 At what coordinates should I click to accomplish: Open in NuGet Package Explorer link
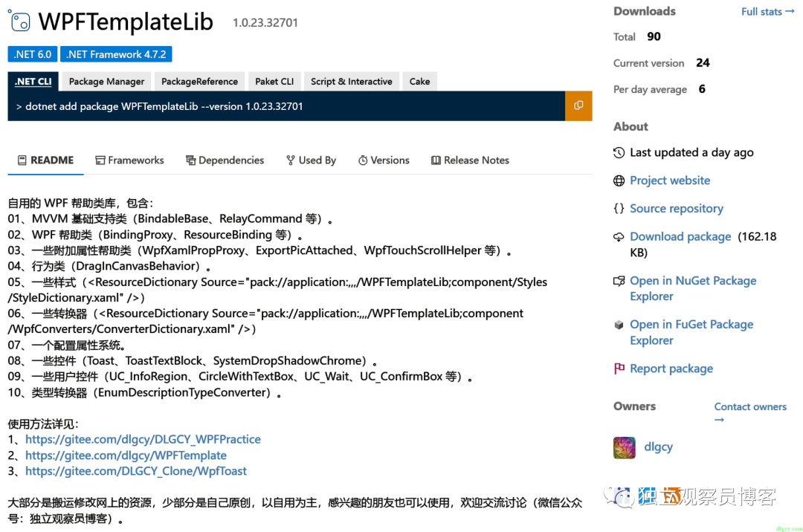(x=693, y=288)
